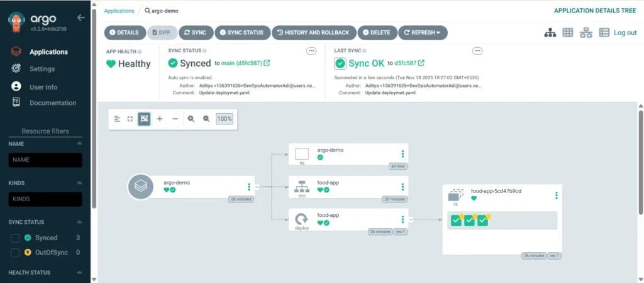The width and height of the screenshot is (644, 283).
Task: Collapse the sidebar with the back arrow
Action: 80,18
